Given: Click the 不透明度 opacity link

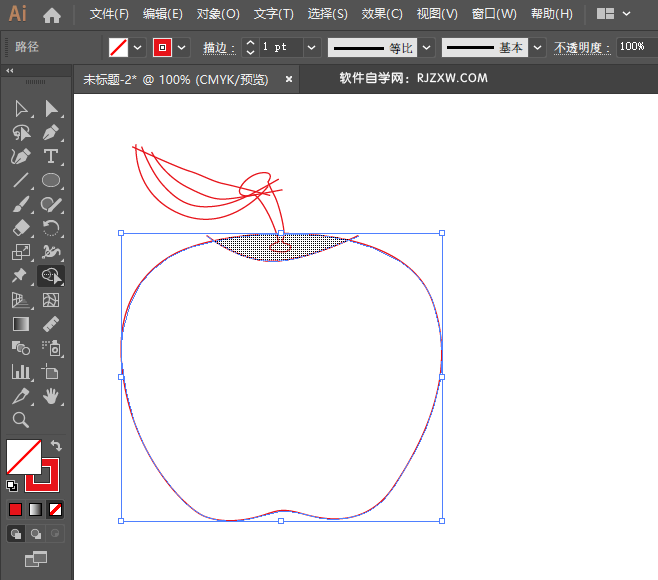Looking at the screenshot, I should pyautogui.click(x=580, y=48).
